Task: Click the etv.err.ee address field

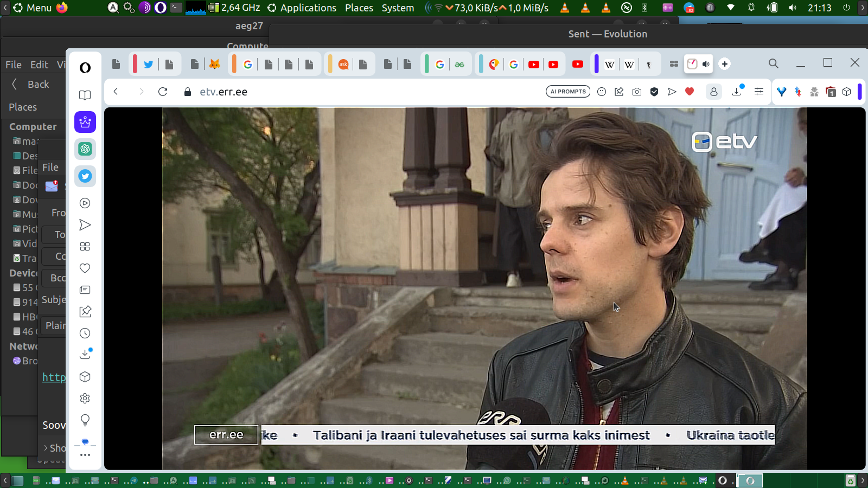Action: [x=224, y=92]
